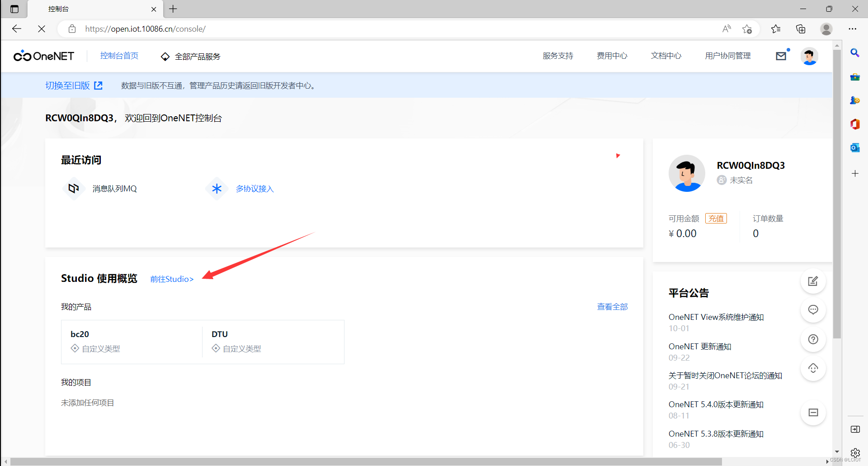Click the 全部产品服务 diamond icon
868x466 pixels.
(165, 57)
